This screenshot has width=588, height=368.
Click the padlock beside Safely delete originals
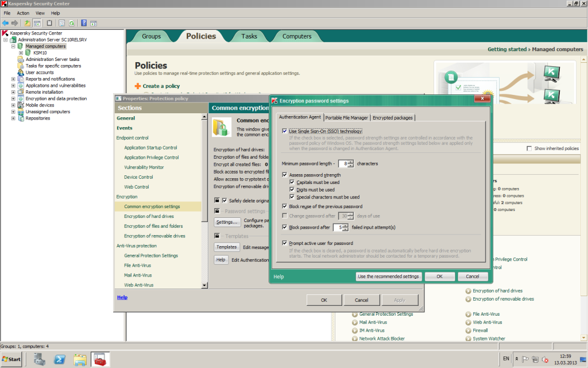(216, 201)
